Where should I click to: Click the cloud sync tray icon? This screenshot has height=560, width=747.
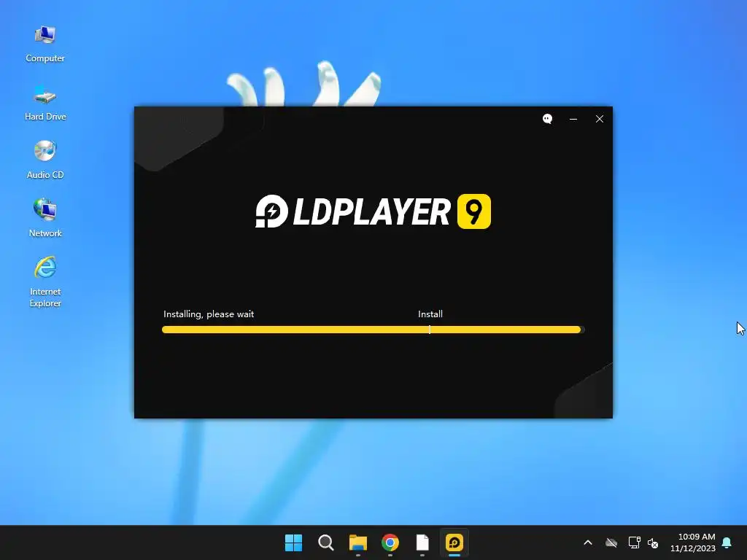(x=611, y=542)
